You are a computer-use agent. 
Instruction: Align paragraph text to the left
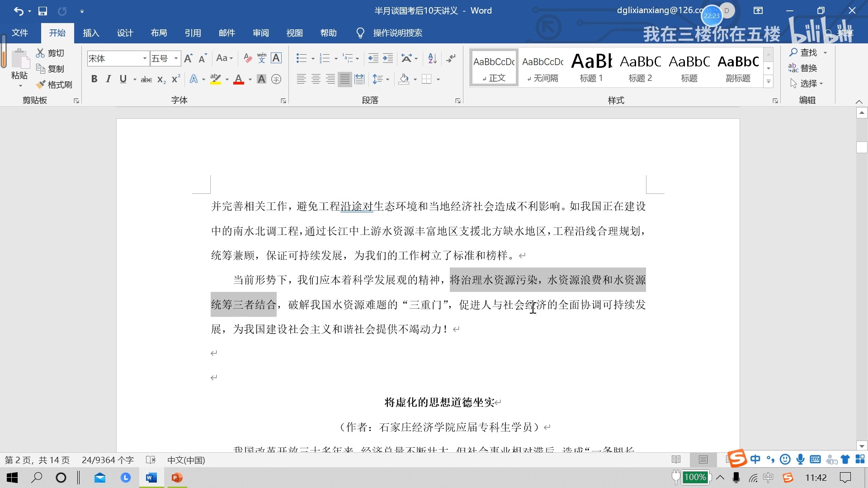click(302, 80)
